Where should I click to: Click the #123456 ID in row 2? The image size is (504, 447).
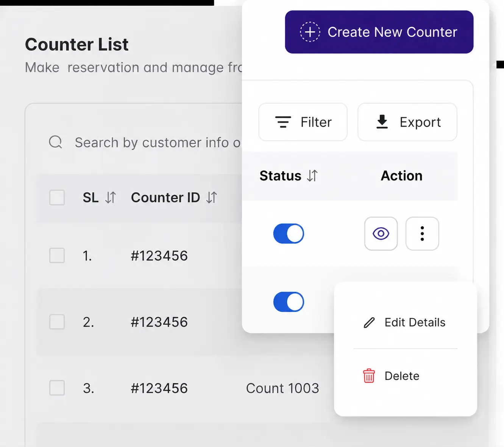point(159,322)
